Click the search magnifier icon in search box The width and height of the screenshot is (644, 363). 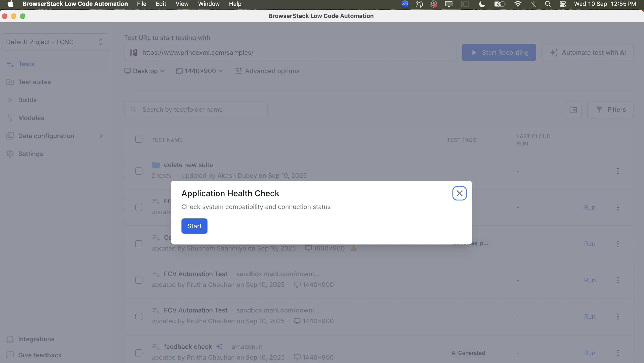tap(133, 110)
